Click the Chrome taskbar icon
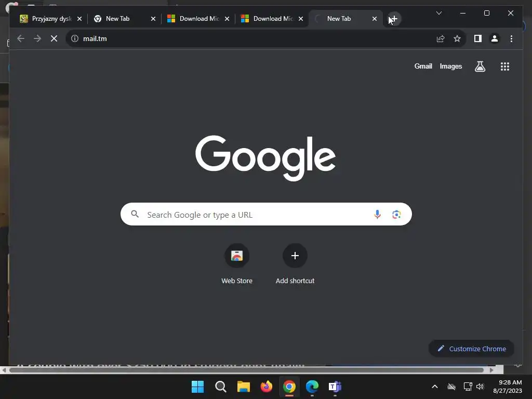The width and height of the screenshot is (532, 399). (x=289, y=387)
